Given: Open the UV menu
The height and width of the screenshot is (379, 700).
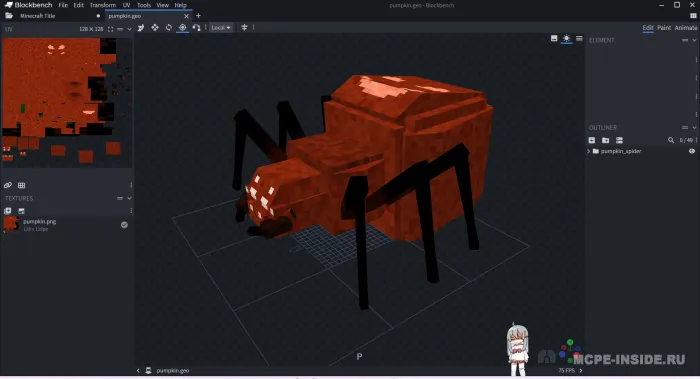Looking at the screenshot, I should [x=126, y=5].
